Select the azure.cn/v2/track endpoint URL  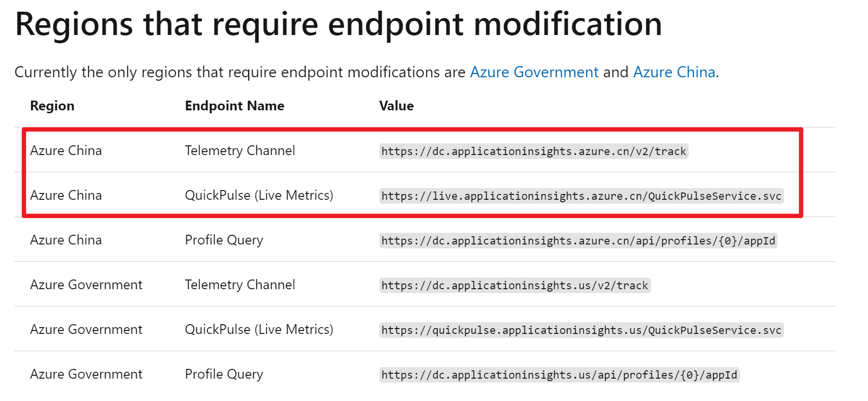(x=533, y=151)
